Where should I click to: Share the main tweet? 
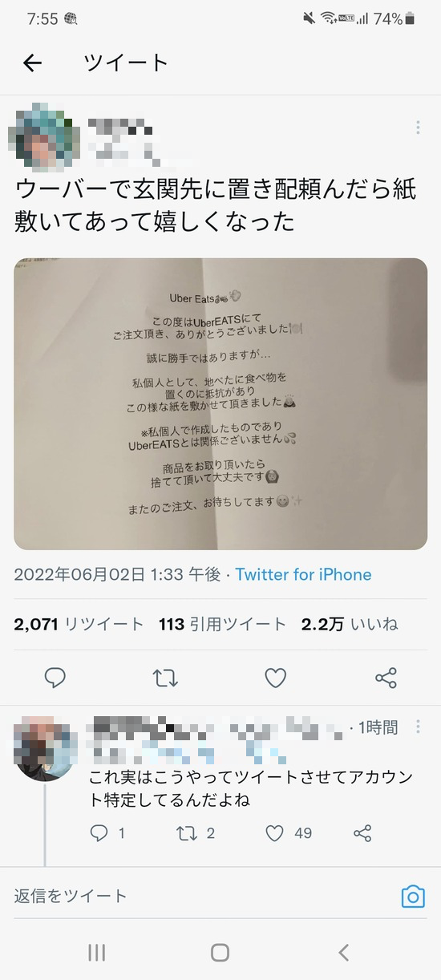tap(386, 678)
